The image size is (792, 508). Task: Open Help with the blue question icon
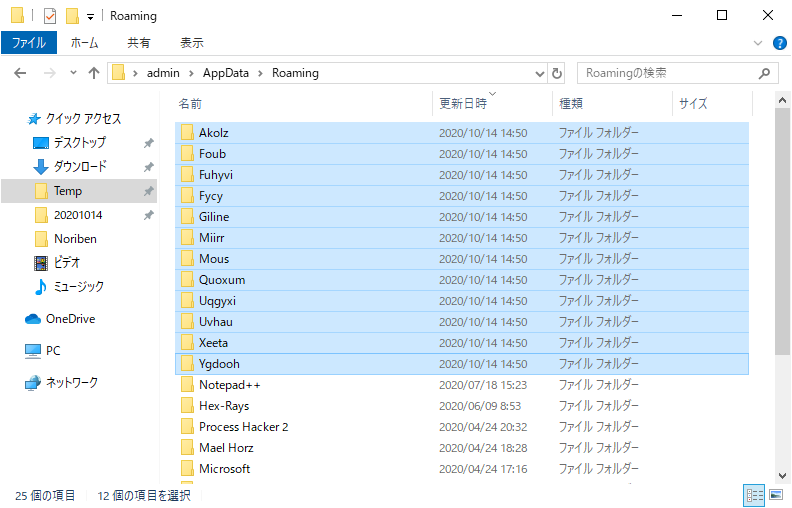[x=779, y=43]
